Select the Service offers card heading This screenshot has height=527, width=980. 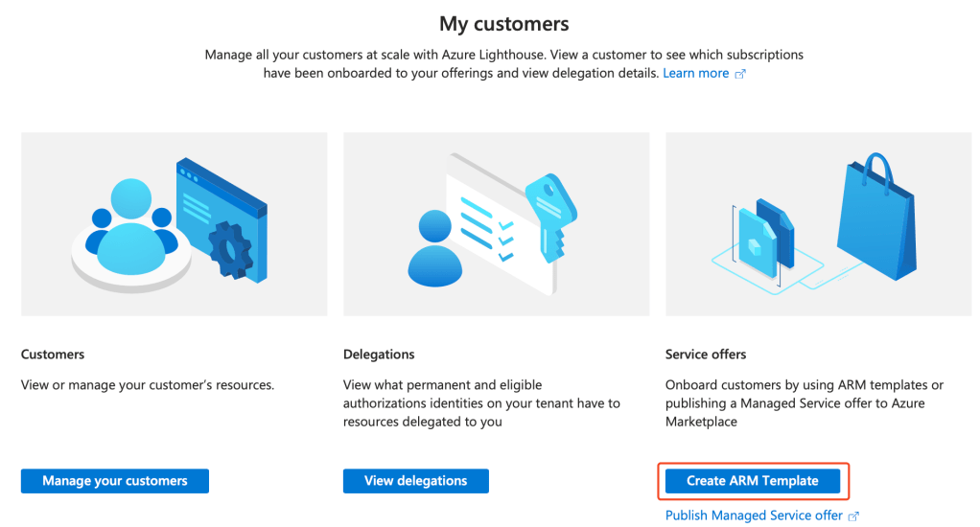(x=706, y=355)
